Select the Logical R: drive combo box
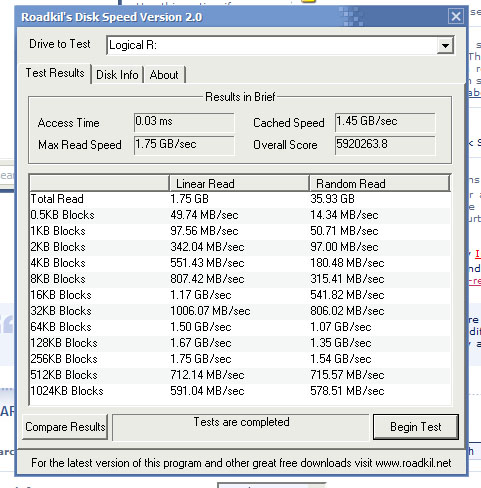481x488 pixels. coord(280,45)
